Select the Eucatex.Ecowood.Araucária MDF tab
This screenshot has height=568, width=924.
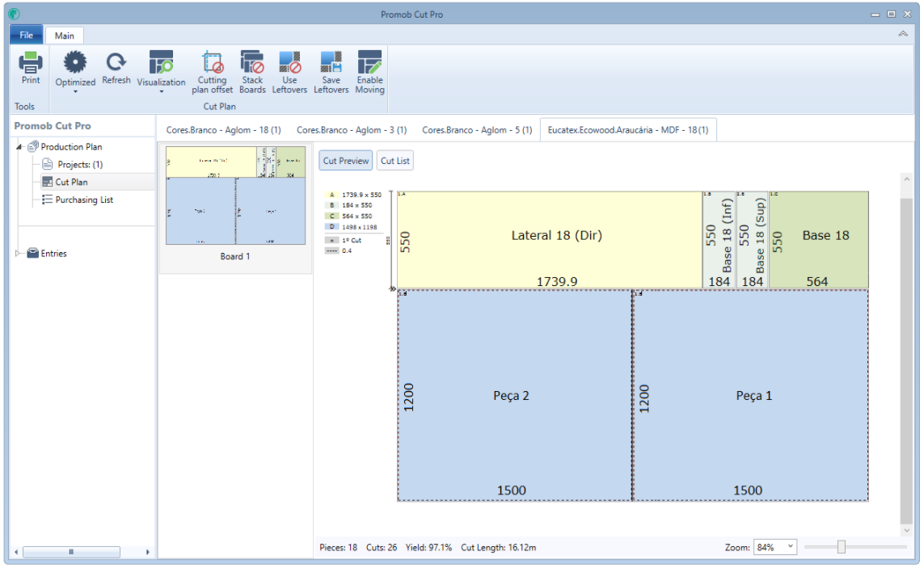click(628, 129)
